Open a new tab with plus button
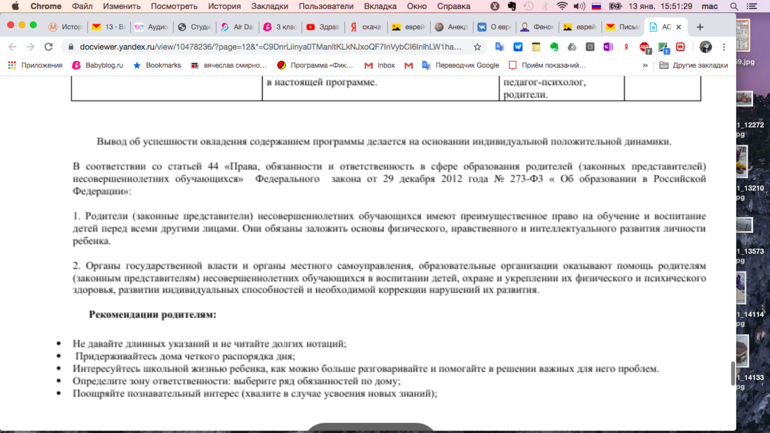770x433 pixels. coord(700,27)
